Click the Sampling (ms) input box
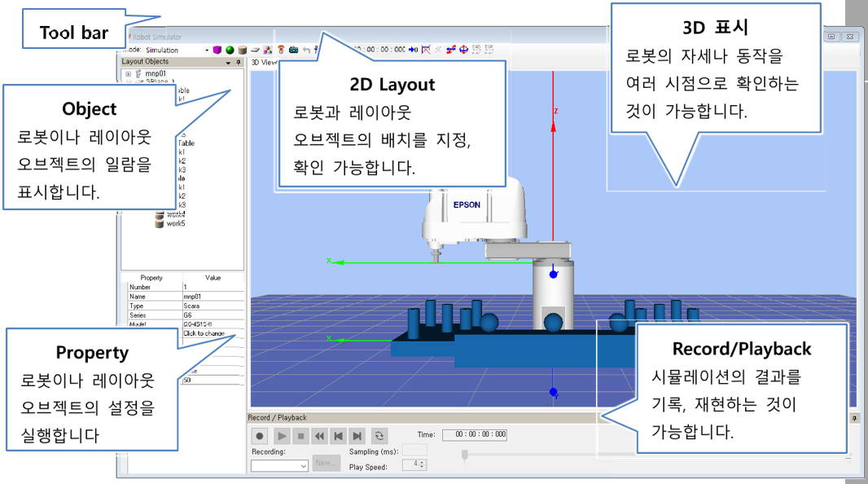Image resolution: width=868 pixels, height=484 pixels. point(414,450)
